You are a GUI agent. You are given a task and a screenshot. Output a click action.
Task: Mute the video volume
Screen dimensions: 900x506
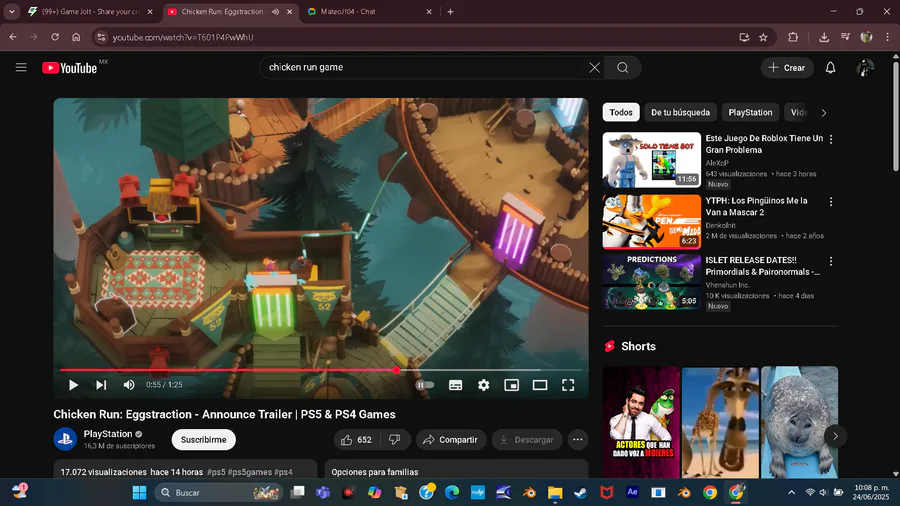[129, 385]
